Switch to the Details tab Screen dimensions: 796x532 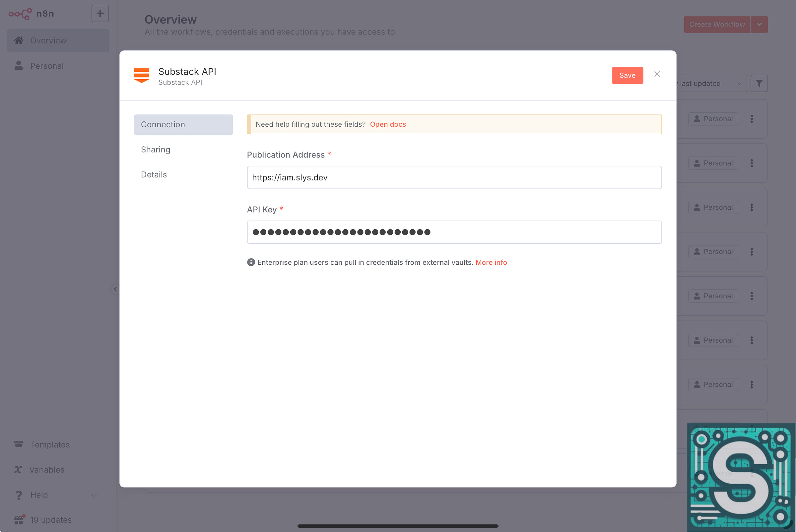[x=154, y=175]
